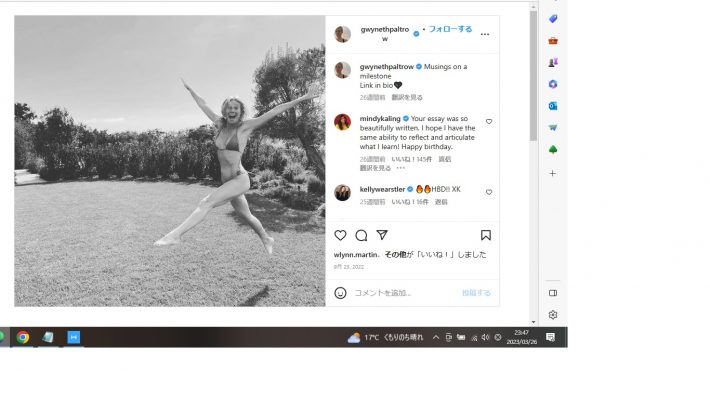
Task: Open the emoji picker smiley icon
Action: [x=340, y=293]
